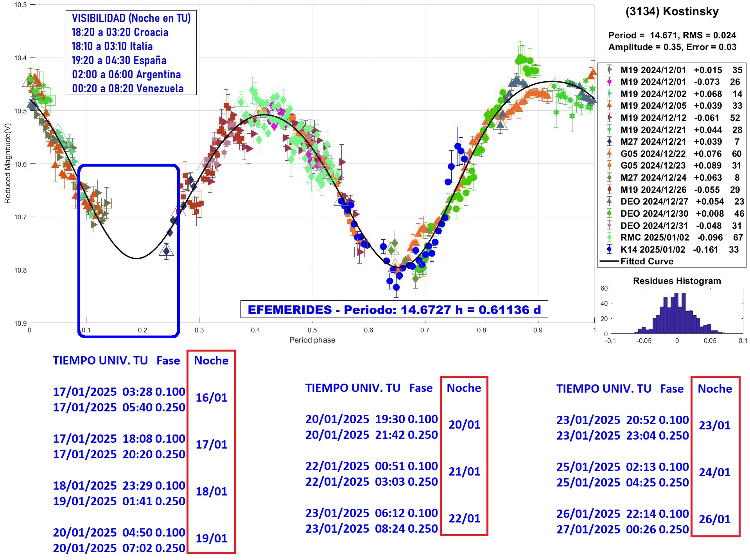Click the legend marker for DEO 2024/12/27
This screenshot has height=560, width=750.
[609, 201]
